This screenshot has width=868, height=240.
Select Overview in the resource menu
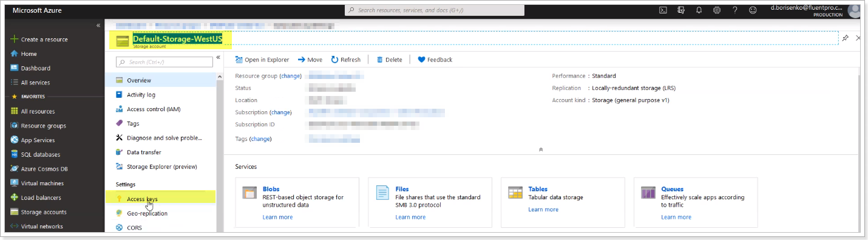pyautogui.click(x=160, y=80)
